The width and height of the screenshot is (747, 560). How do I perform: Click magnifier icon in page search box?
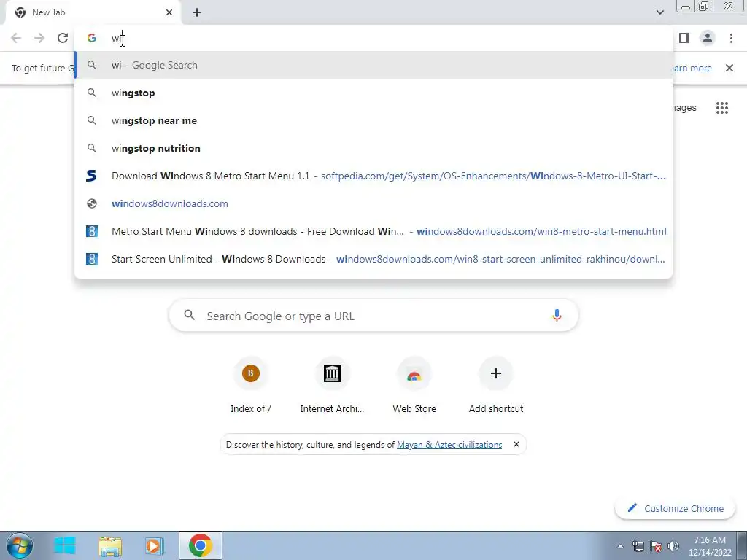pos(189,315)
